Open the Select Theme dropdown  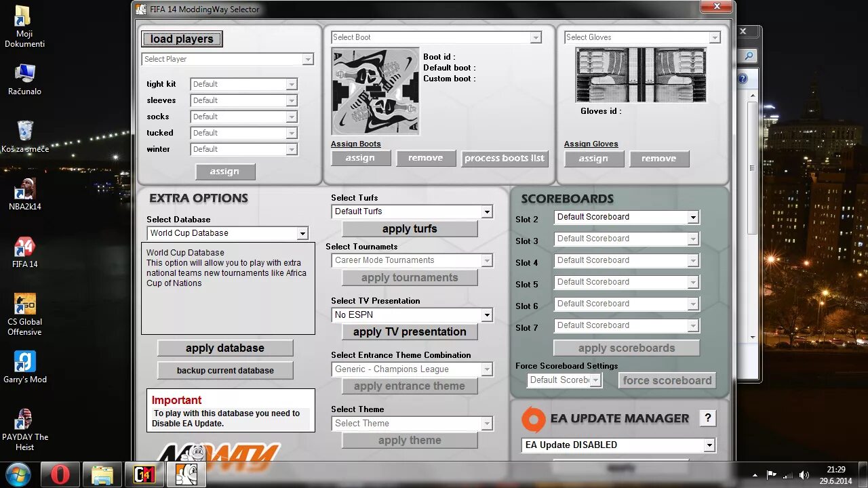click(x=412, y=423)
